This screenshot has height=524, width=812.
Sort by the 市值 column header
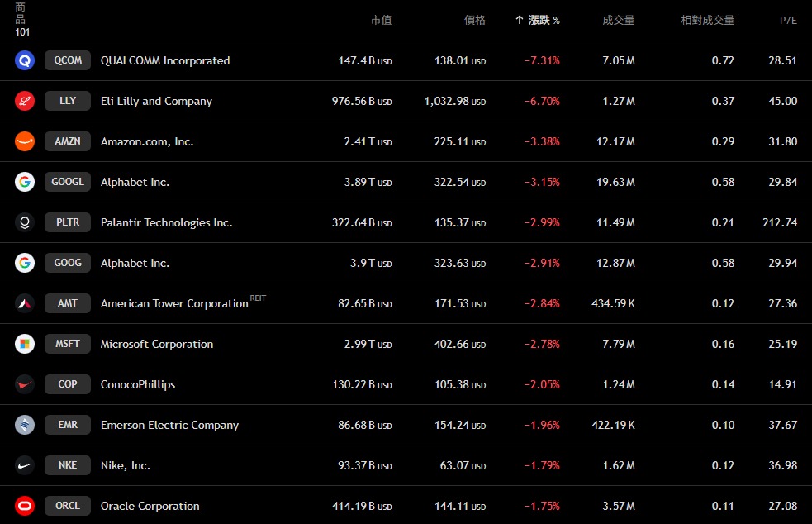(381, 20)
